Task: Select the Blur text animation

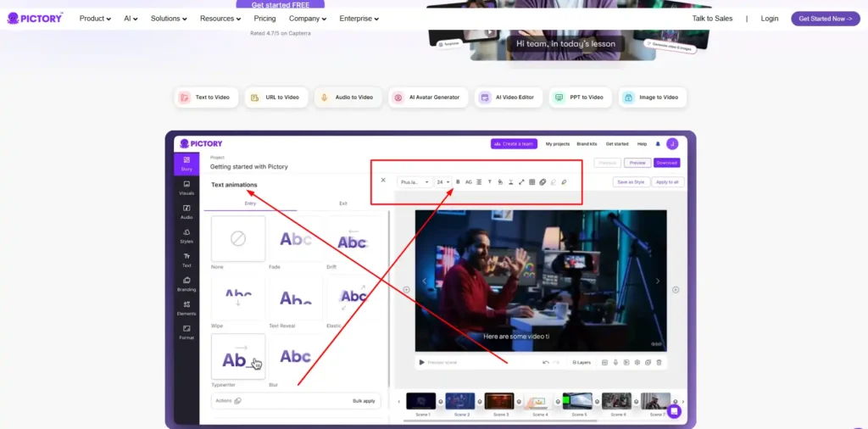Action: [x=296, y=356]
